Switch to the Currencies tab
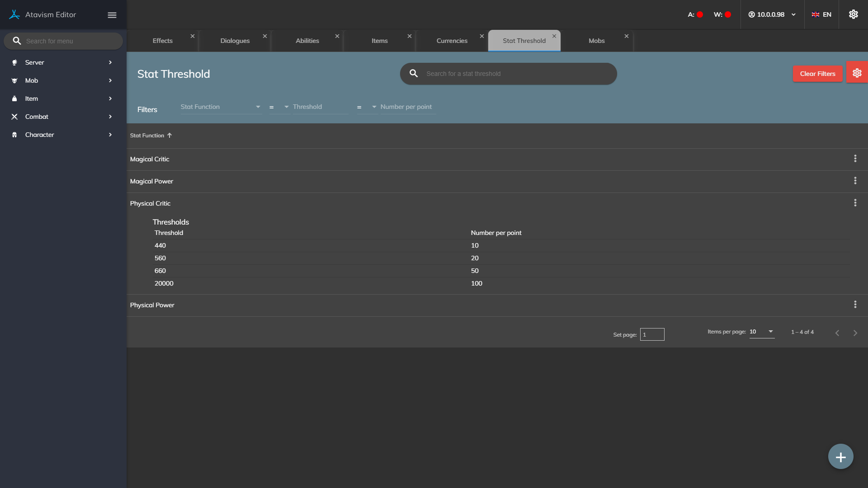 pos(452,41)
